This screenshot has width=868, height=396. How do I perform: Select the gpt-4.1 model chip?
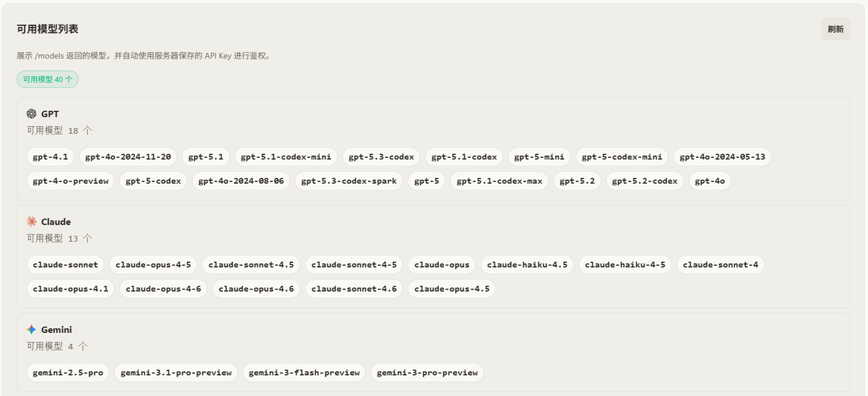(x=51, y=156)
